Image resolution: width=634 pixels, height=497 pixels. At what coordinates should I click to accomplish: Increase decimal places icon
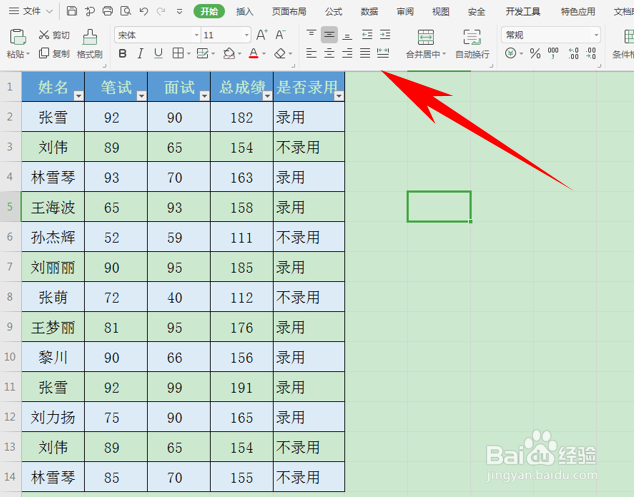[x=573, y=53]
